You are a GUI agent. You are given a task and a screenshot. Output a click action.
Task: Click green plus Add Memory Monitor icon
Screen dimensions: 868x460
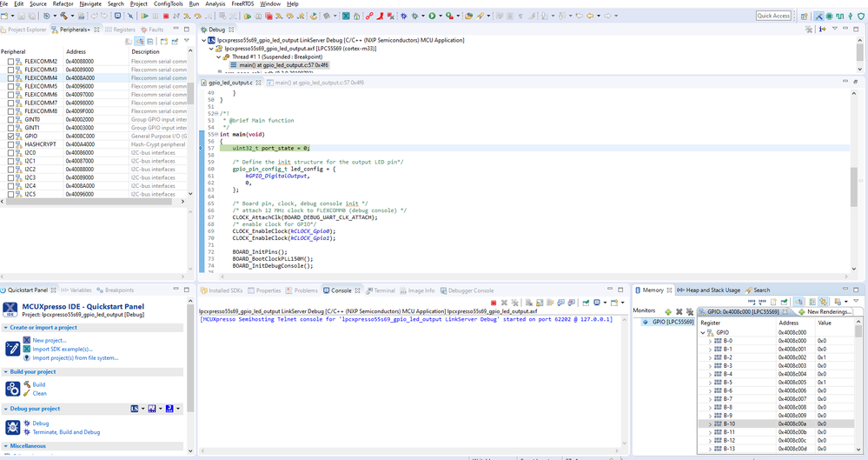click(x=668, y=312)
